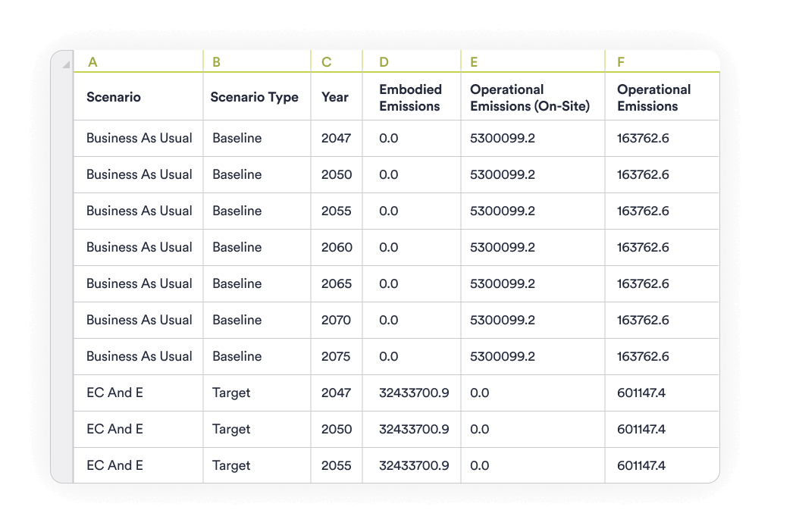
Task: Click the Scenario Type header cell
Action: [257, 97]
